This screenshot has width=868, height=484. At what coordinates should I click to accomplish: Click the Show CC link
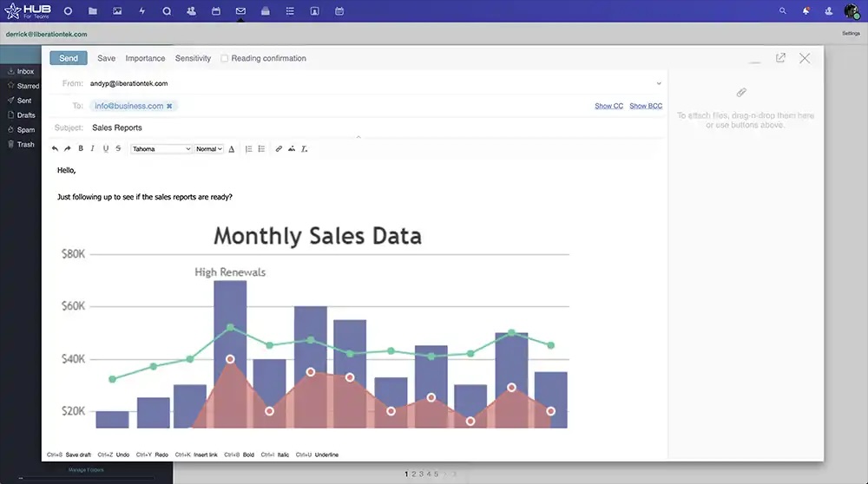608,106
